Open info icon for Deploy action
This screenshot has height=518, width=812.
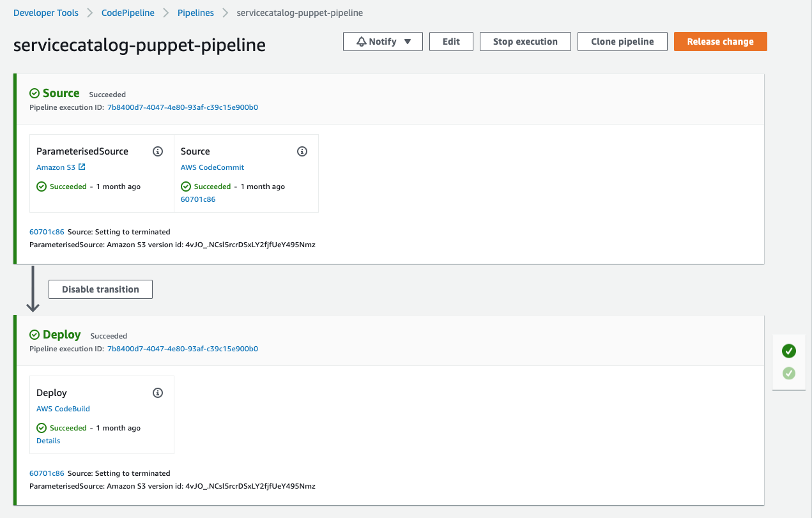click(158, 393)
